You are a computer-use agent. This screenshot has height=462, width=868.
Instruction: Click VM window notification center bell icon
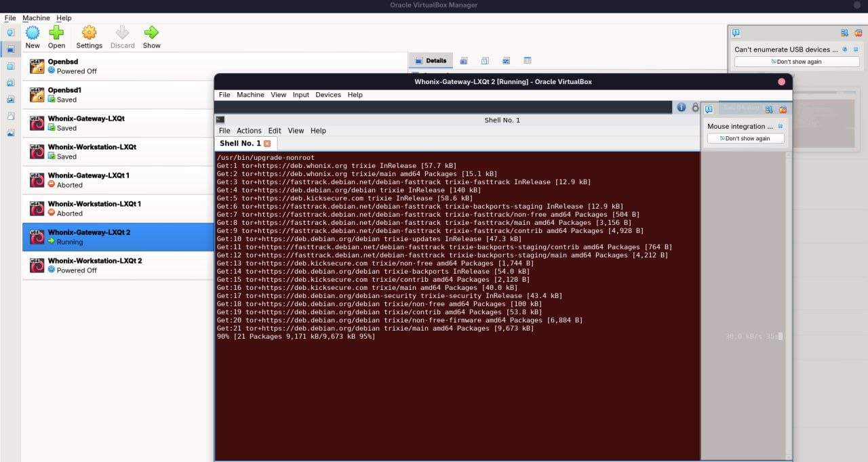point(709,109)
